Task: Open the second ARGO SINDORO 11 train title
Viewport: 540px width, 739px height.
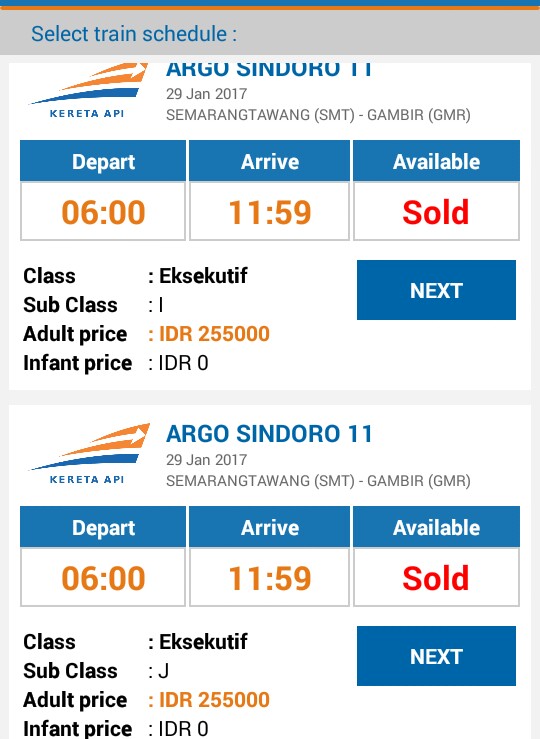Action: (269, 434)
